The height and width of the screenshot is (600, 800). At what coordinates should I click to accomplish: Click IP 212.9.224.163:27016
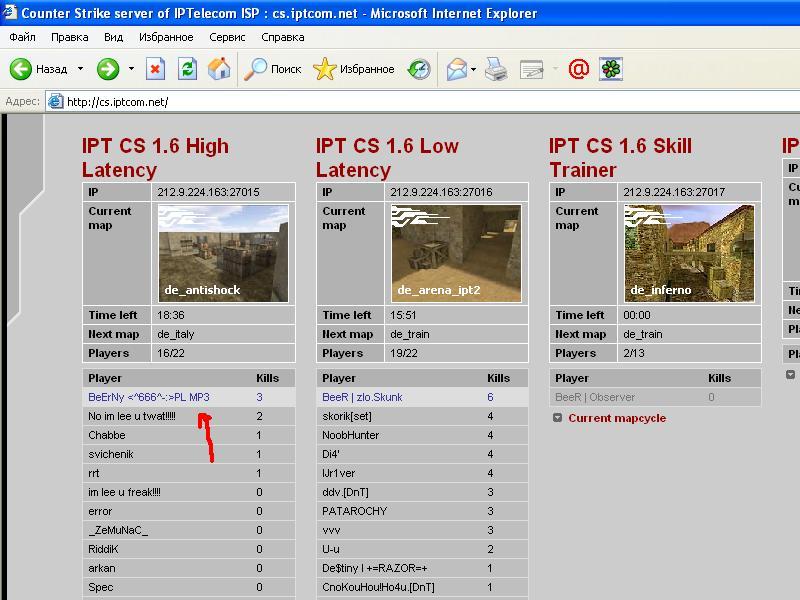[441, 192]
